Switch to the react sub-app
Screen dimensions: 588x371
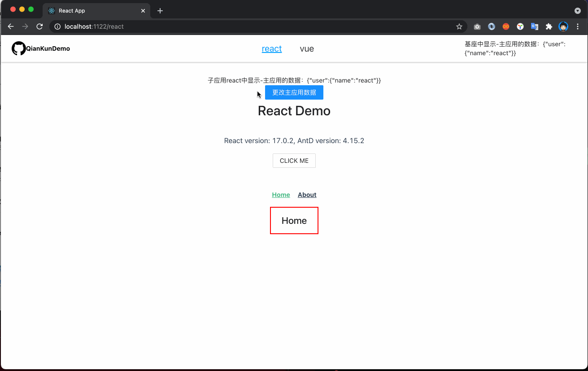pos(272,49)
